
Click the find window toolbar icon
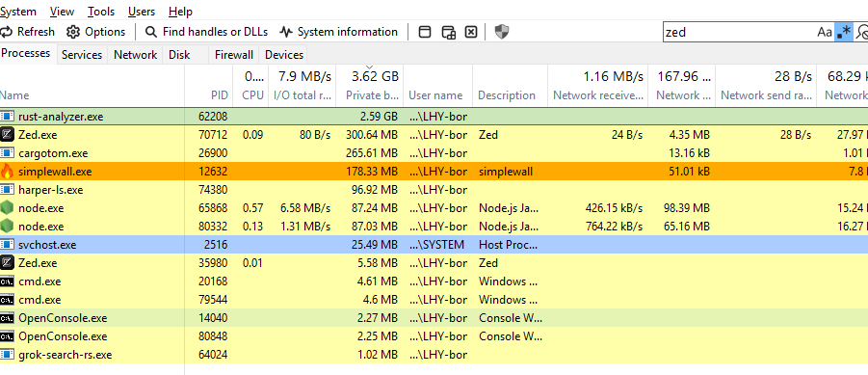point(425,32)
